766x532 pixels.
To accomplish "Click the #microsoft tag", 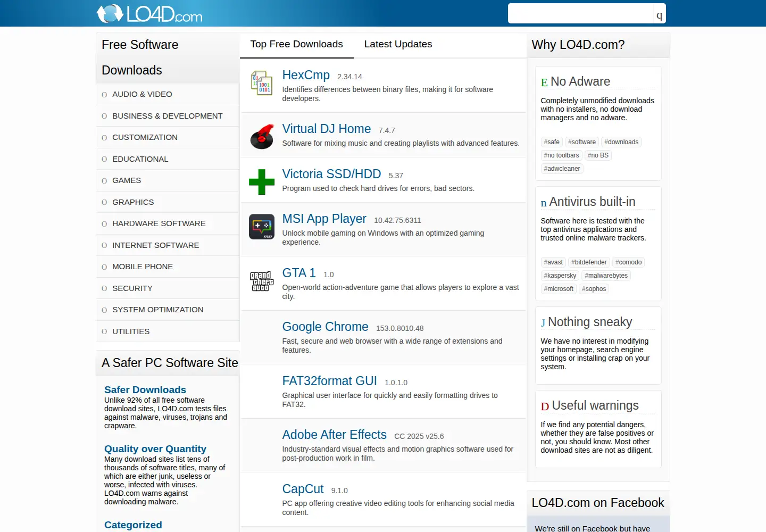I will click(x=559, y=289).
